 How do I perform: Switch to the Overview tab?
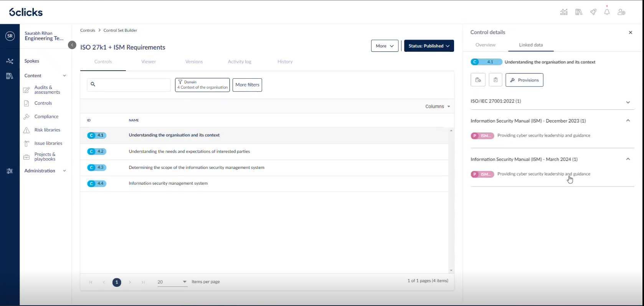(485, 45)
